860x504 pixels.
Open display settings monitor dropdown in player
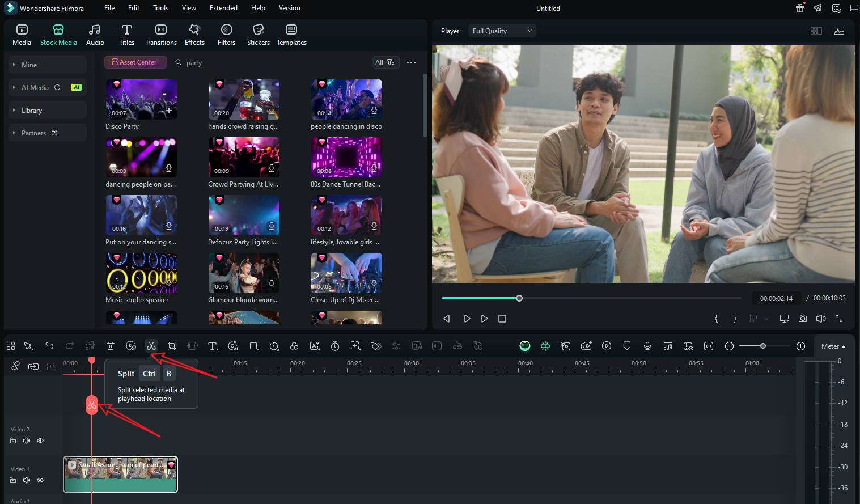tap(785, 319)
